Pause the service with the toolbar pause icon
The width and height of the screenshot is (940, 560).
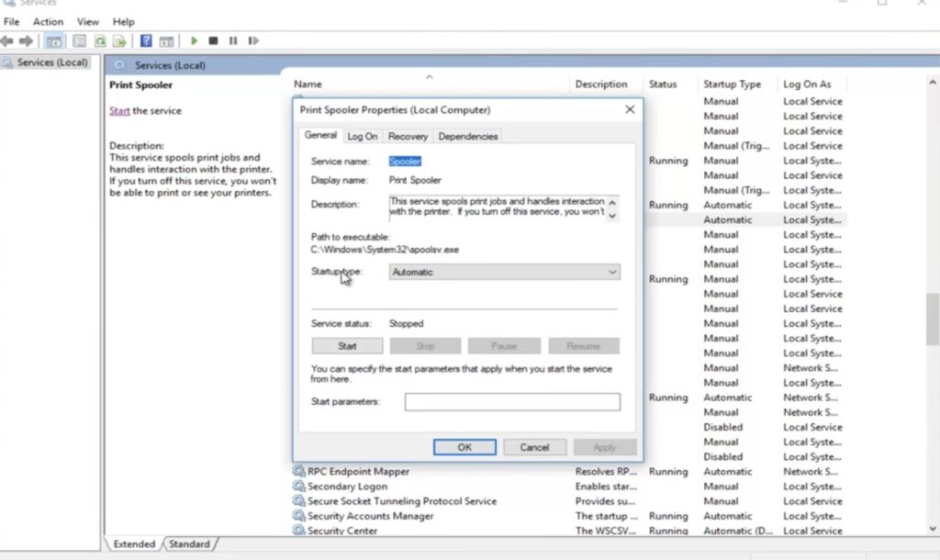(x=233, y=40)
